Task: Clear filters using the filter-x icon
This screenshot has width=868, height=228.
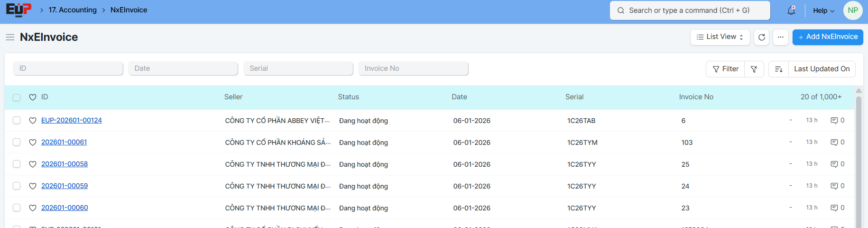Action: click(754, 69)
